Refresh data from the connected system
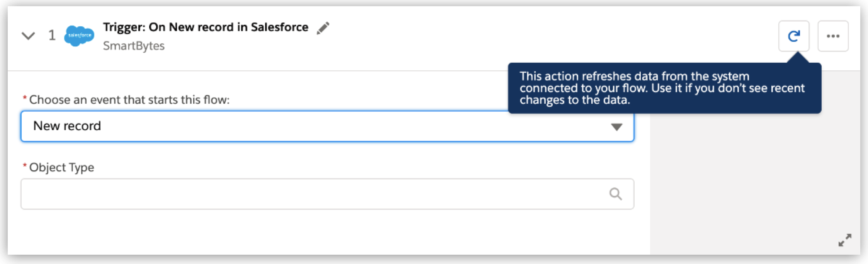The image size is (868, 264). (794, 36)
